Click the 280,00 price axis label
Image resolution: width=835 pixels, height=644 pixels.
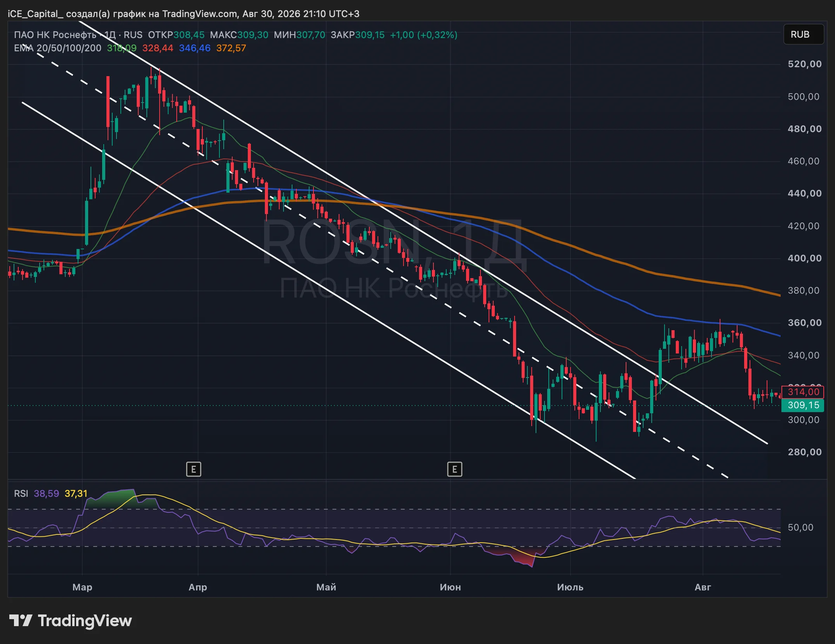(804, 452)
